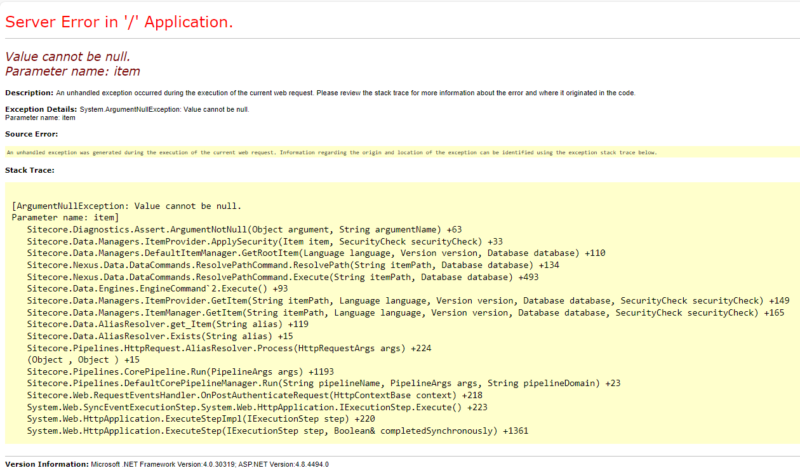800x468 pixels.
Task: Click the 'ItemManager.GetItem' trace line
Action: point(406,312)
